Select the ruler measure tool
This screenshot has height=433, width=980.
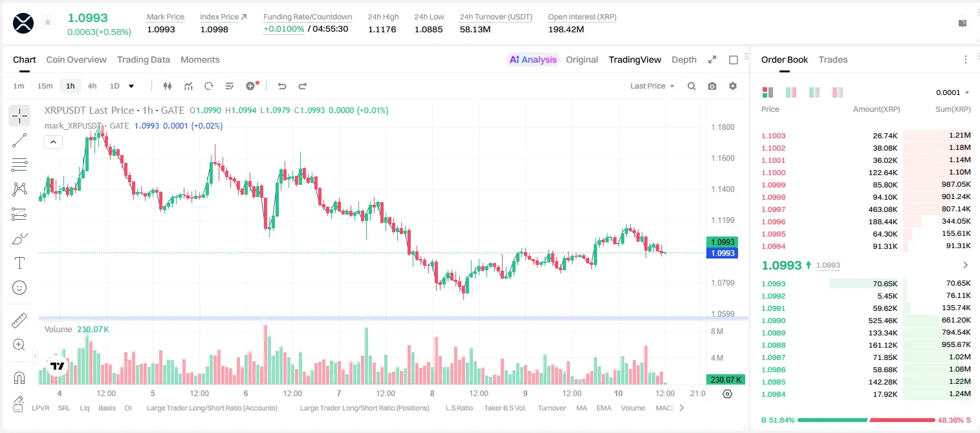click(x=19, y=321)
